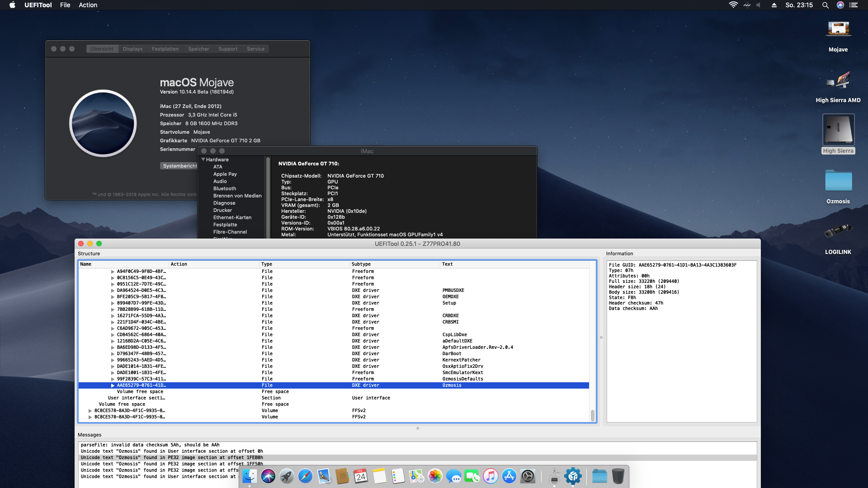The image size is (868, 488).
Task: Click the Spotlight search icon in menu bar
Action: (825, 5)
